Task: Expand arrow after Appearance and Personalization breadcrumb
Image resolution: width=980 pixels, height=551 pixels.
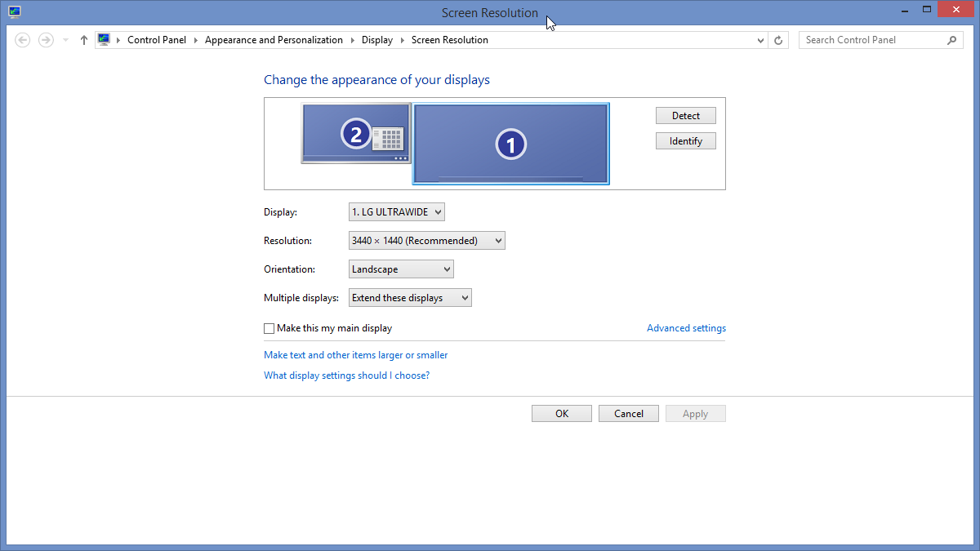Action: (353, 40)
